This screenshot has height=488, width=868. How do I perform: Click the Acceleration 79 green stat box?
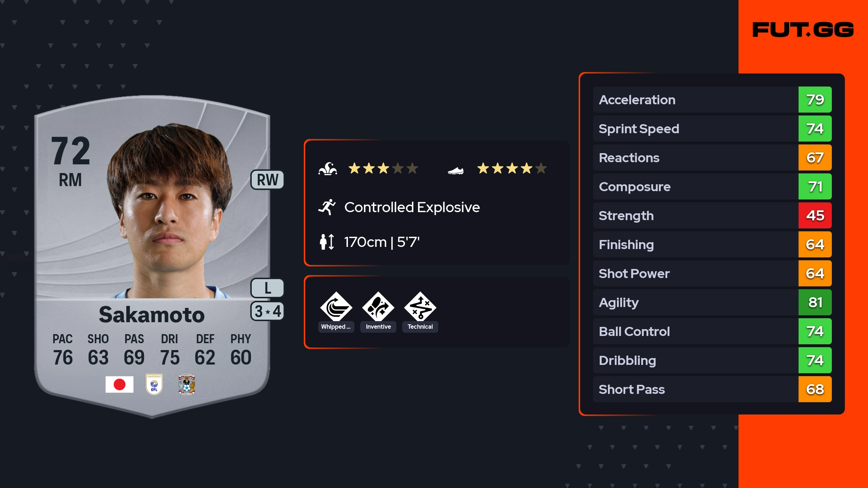(x=815, y=100)
